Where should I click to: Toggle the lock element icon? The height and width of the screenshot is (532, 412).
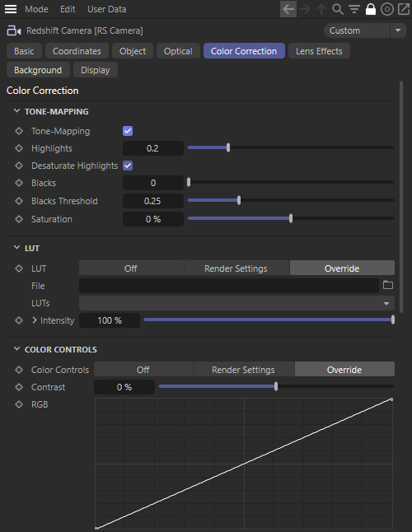(x=371, y=9)
